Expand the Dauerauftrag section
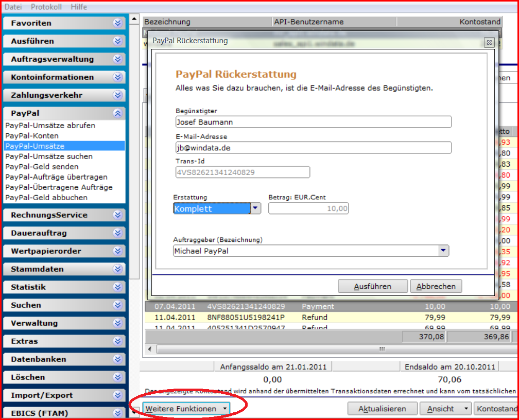The width and height of the screenshot is (519, 420). point(117,233)
